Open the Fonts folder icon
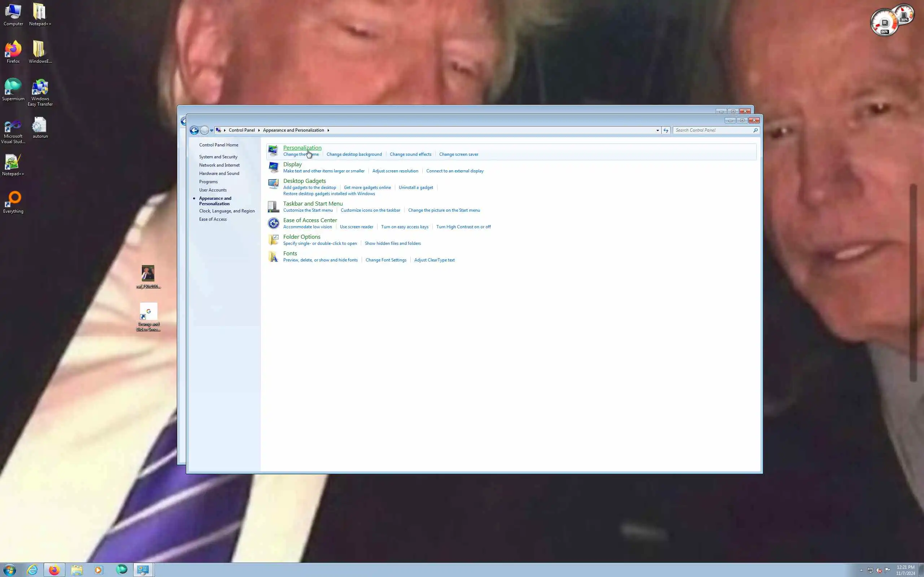924x577 pixels. [x=273, y=256]
